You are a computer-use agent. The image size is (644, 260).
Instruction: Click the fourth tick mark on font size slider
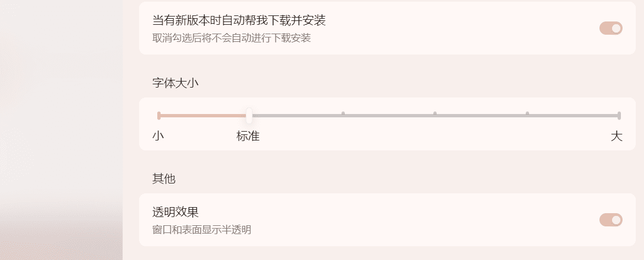(435, 115)
